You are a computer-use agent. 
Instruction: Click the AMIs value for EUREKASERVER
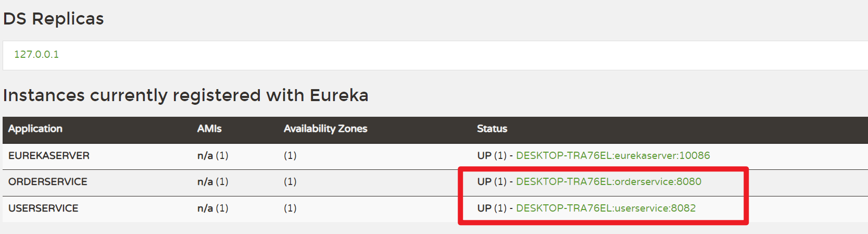(212, 155)
